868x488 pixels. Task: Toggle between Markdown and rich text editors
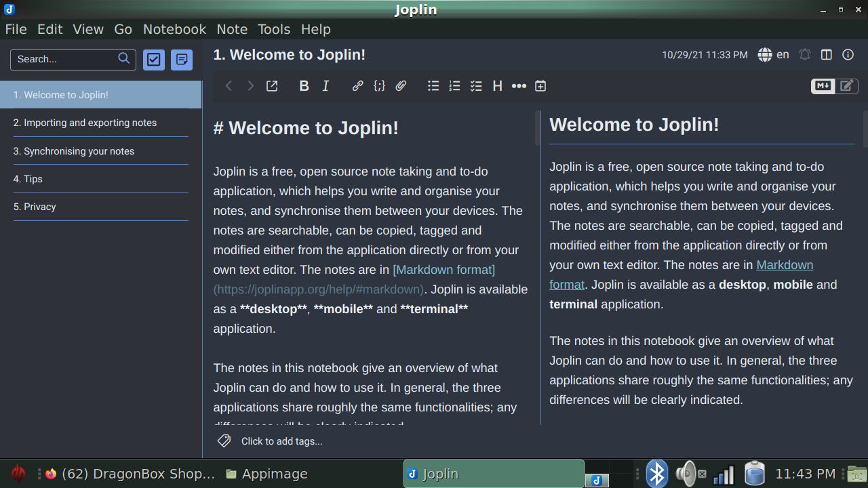coord(834,86)
